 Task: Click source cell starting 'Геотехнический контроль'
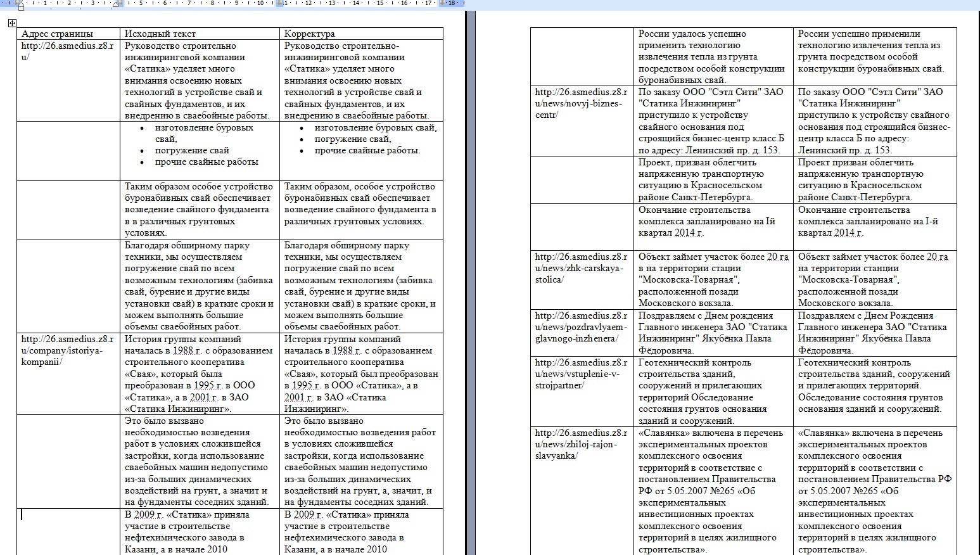(713, 391)
